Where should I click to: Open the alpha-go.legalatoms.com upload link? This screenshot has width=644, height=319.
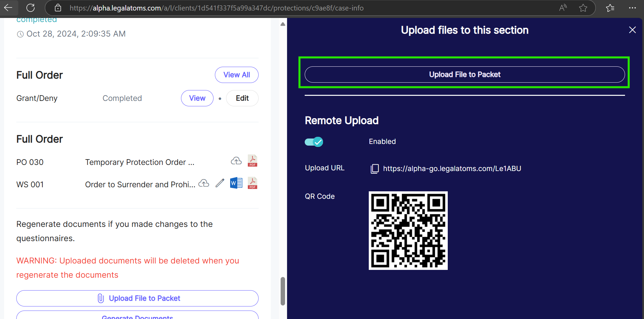point(452,168)
